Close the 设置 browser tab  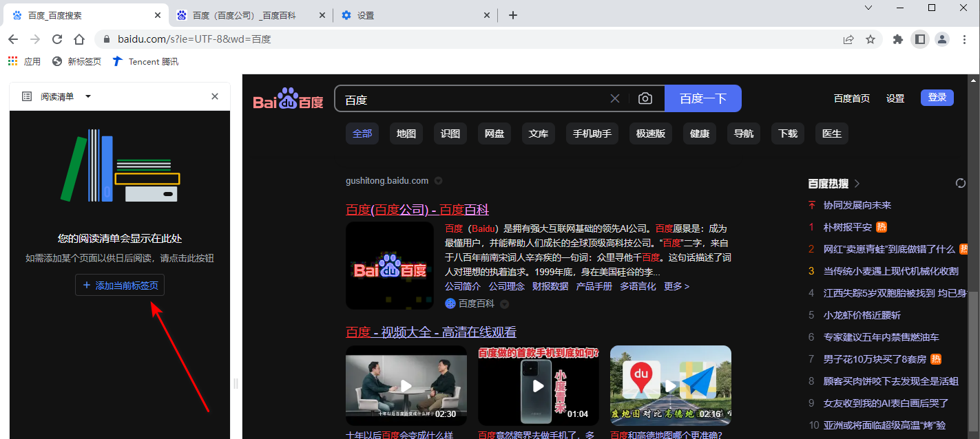487,15
